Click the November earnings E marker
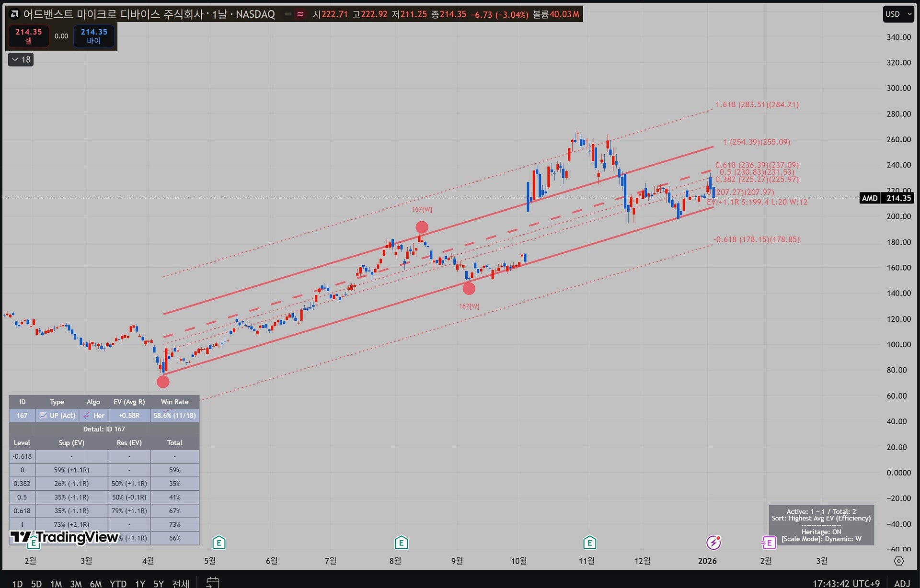The height and width of the screenshot is (588, 920). click(x=589, y=543)
